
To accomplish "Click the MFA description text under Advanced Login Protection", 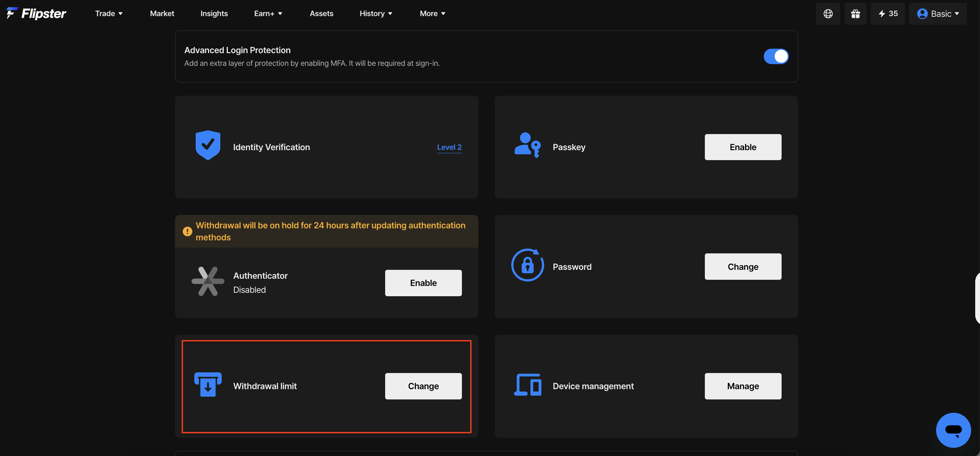I will tap(312, 63).
